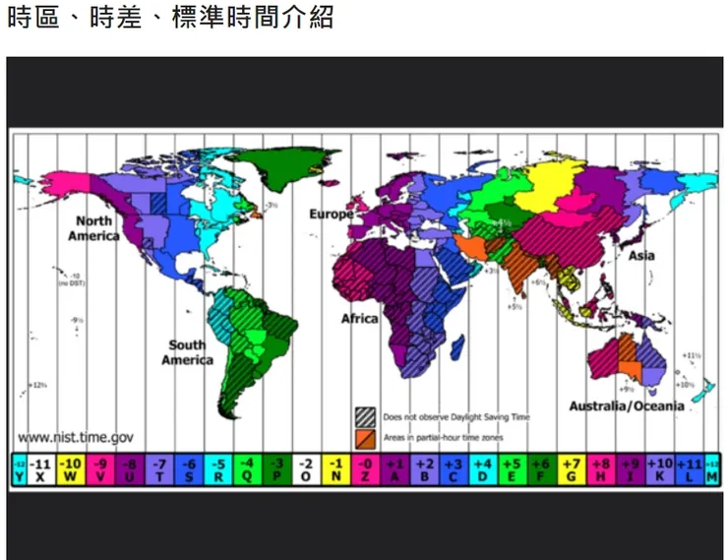Select the -1 N yellow zone cell
The image size is (728, 560).
336,469
